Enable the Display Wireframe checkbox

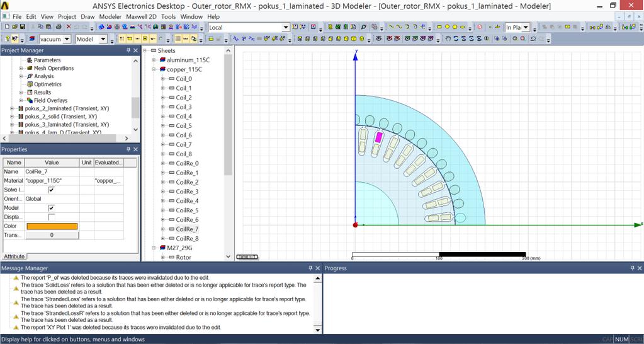52,217
